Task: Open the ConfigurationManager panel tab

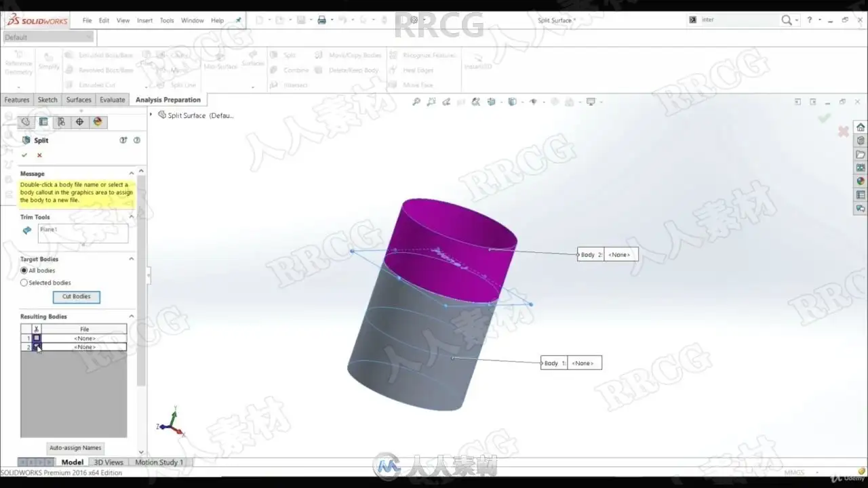Action: (61, 122)
